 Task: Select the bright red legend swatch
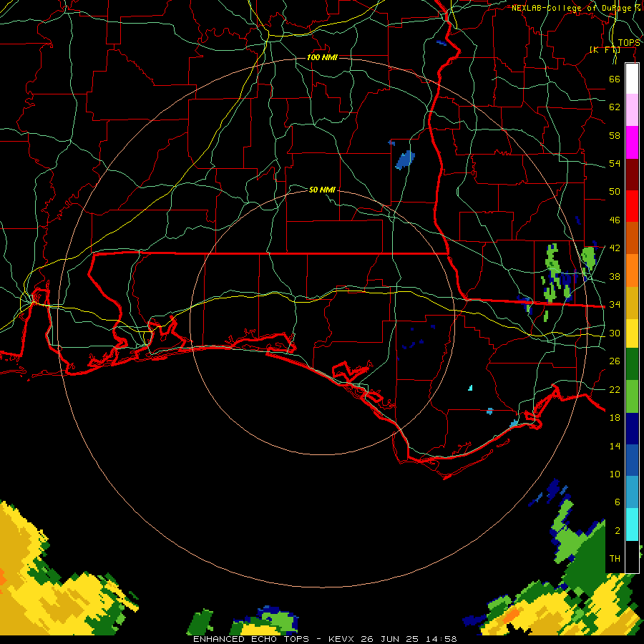(632, 206)
